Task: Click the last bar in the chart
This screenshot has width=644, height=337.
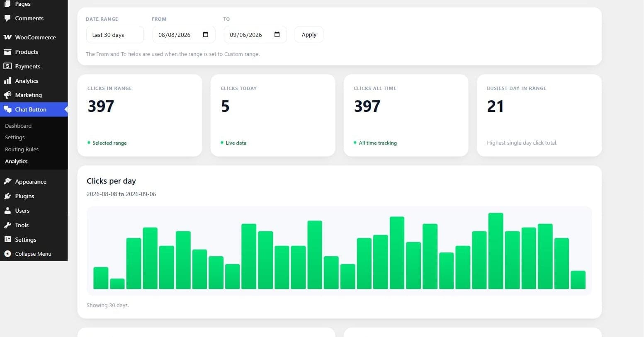Action: (x=578, y=280)
